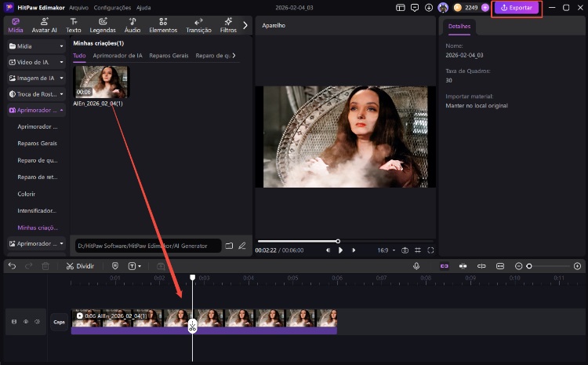
Task: Enter fullscreen preview
Action: (x=430, y=250)
